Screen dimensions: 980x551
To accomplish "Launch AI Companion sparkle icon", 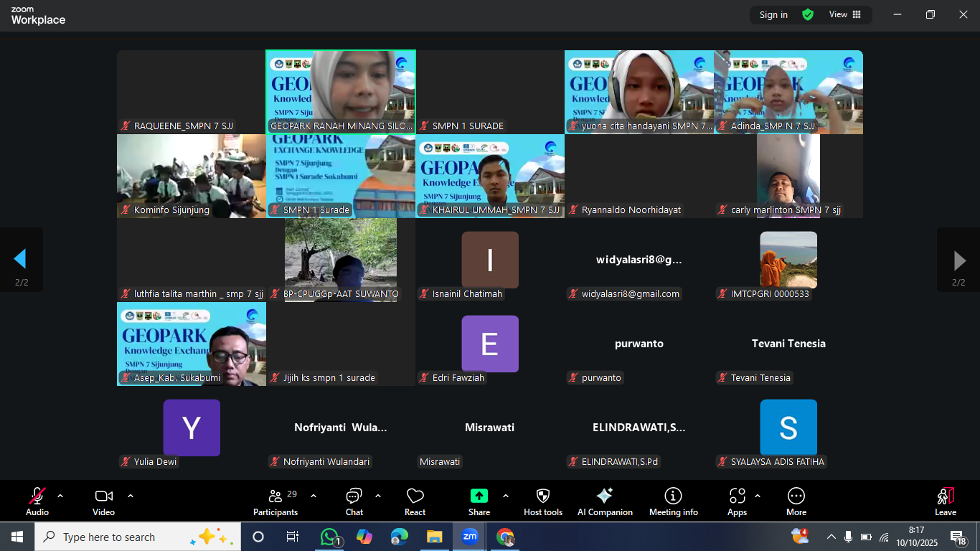I will [605, 501].
